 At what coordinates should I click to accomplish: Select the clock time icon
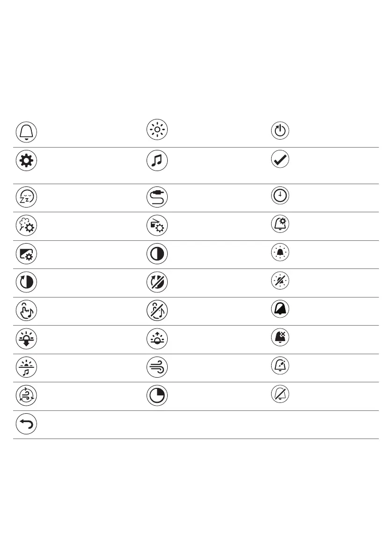[x=280, y=197]
